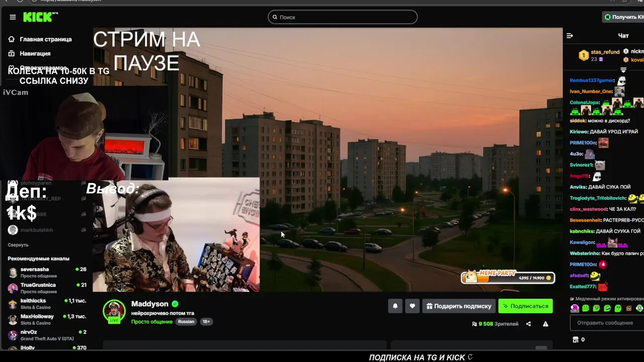Image resolution: width=644 pixels, height=362 pixels.
Task: Click user ColonelJopa in chat
Action: tap(584, 103)
